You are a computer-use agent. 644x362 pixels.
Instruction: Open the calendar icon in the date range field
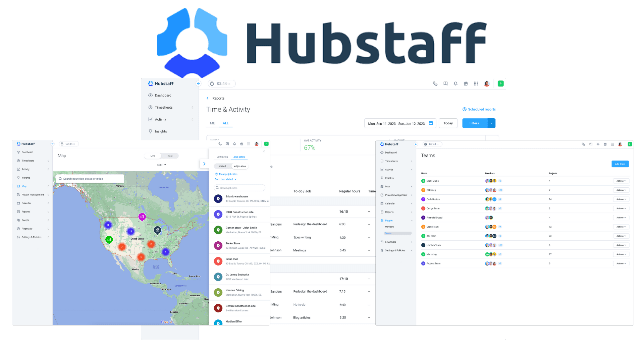[x=431, y=123]
